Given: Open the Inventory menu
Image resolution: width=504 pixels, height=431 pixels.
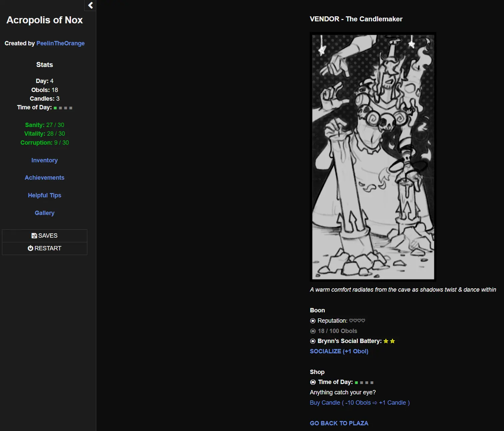Looking at the screenshot, I should click(44, 160).
